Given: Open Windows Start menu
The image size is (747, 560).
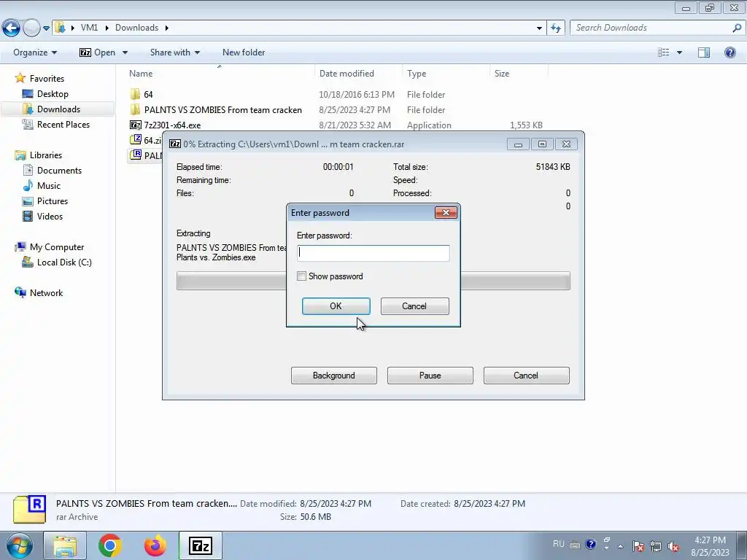Looking at the screenshot, I should pyautogui.click(x=19, y=545).
